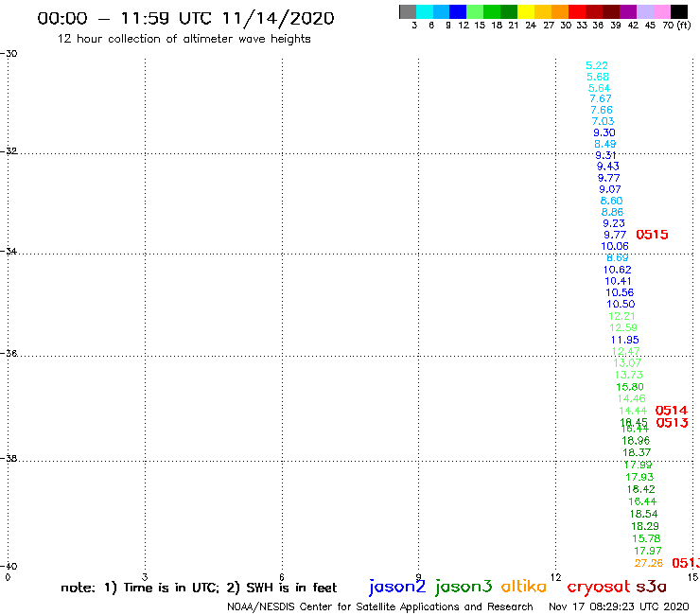Click the latitude axis label -36

click(9, 353)
